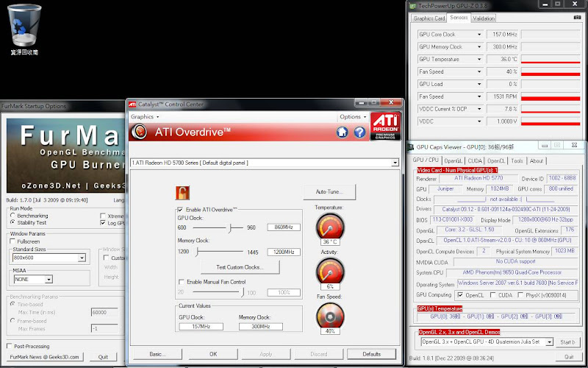The height and width of the screenshot is (368, 588).
Task: Click the Auto-Tune button
Action: coord(329,192)
